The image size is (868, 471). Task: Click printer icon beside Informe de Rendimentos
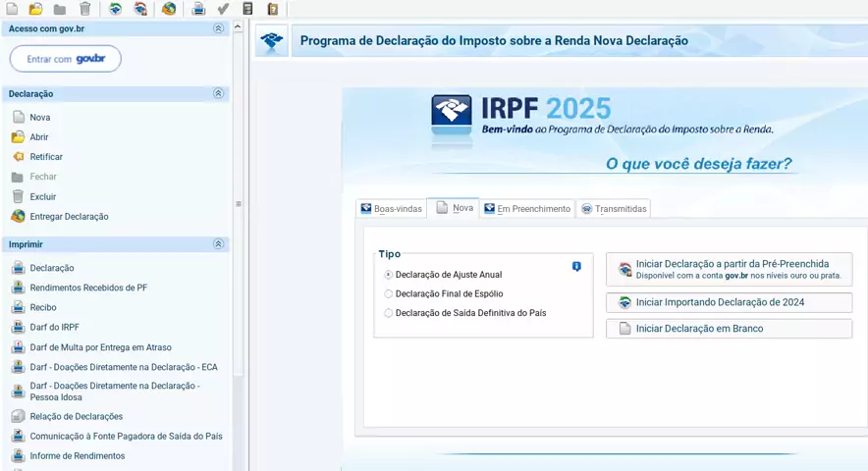[19, 456]
